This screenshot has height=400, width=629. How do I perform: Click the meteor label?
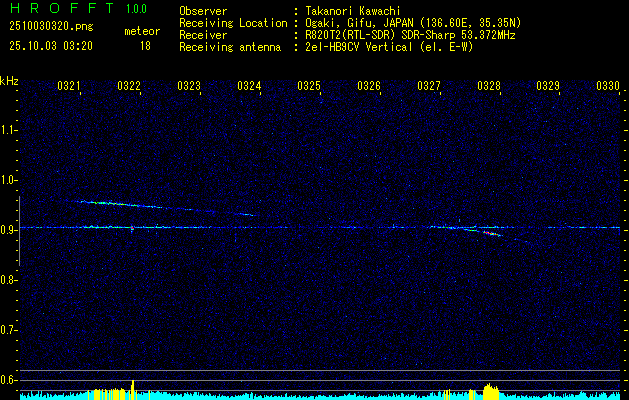(x=142, y=31)
